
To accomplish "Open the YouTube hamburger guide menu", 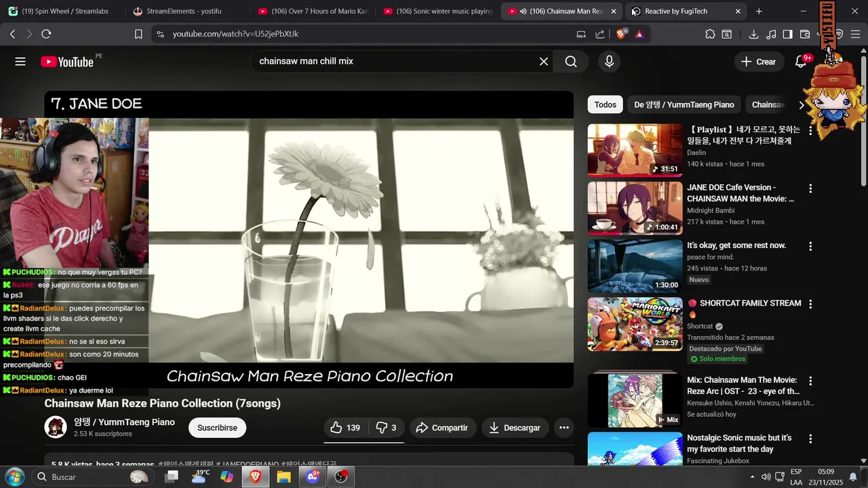I will 20,62.
